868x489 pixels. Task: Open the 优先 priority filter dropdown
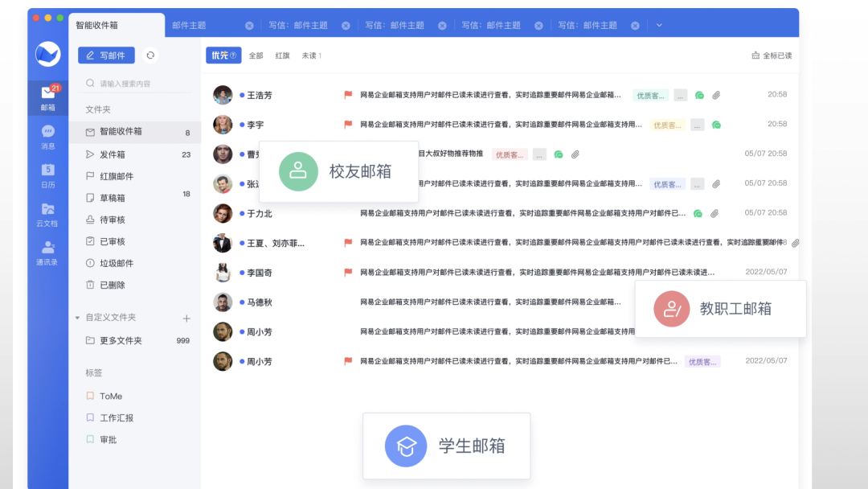[224, 55]
